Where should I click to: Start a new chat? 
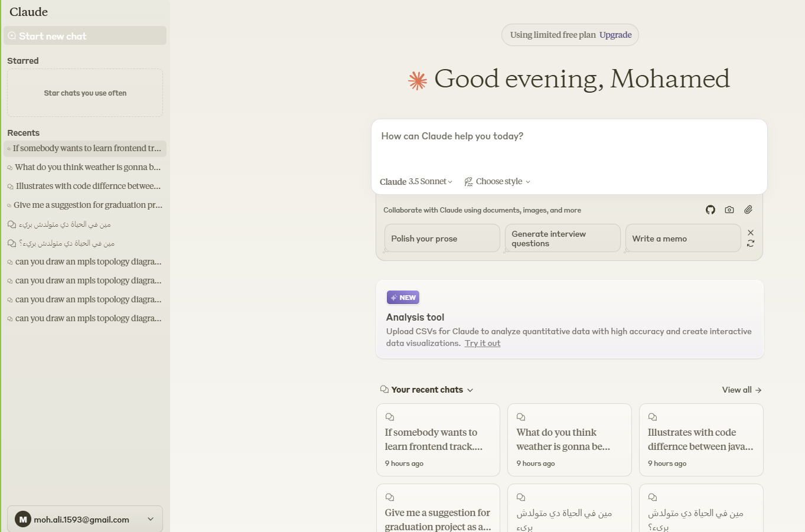(85, 36)
